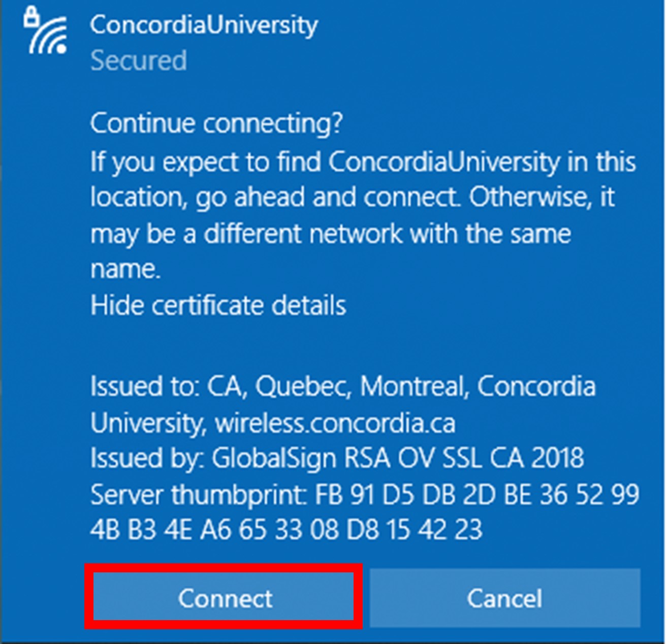Dismiss the prompt with Cancel button
The width and height of the screenshot is (668, 644).
coord(505,598)
